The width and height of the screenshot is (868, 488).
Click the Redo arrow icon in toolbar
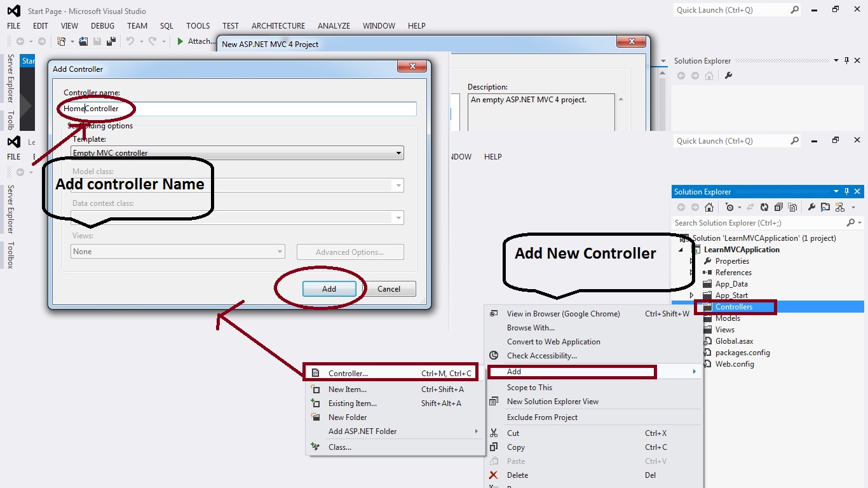tap(153, 41)
